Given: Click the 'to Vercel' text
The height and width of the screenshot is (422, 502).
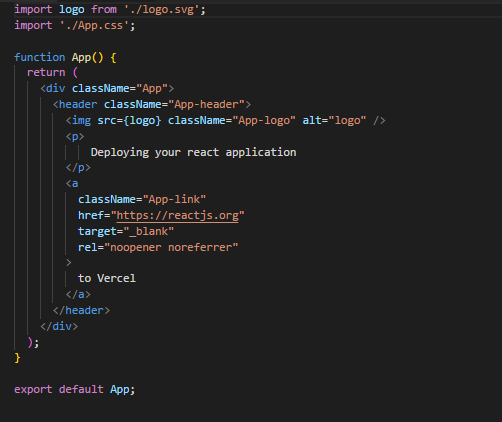Looking at the screenshot, I should click(x=107, y=278).
